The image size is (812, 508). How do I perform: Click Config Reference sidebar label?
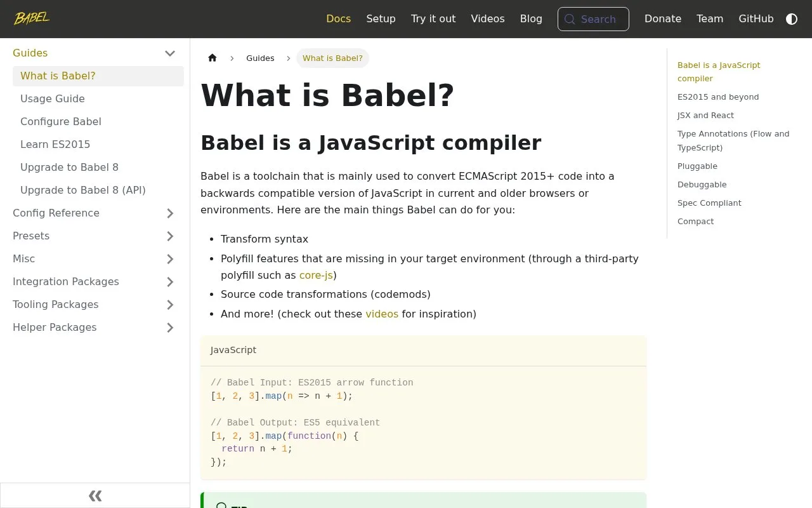56,213
